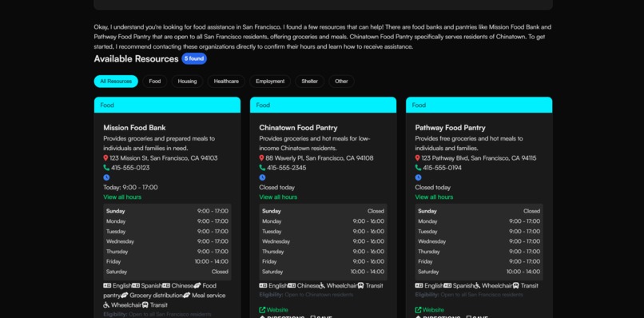Image resolution: width=644 pixels, height=318 pixels.
Task: Click Transit bus icon in Chinatown Food Pantry card
Action: click(x=360, y=285)
